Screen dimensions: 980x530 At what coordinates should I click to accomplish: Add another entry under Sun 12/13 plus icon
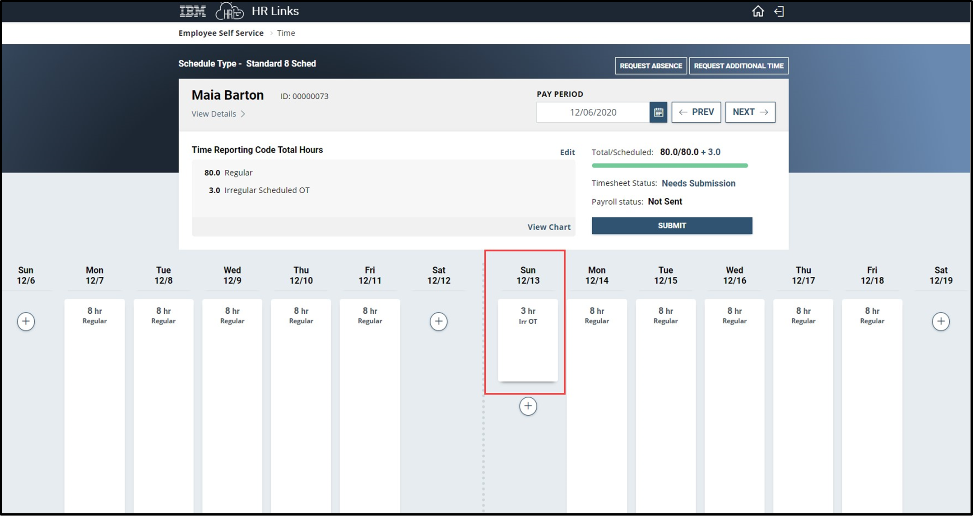click(528, 406)
